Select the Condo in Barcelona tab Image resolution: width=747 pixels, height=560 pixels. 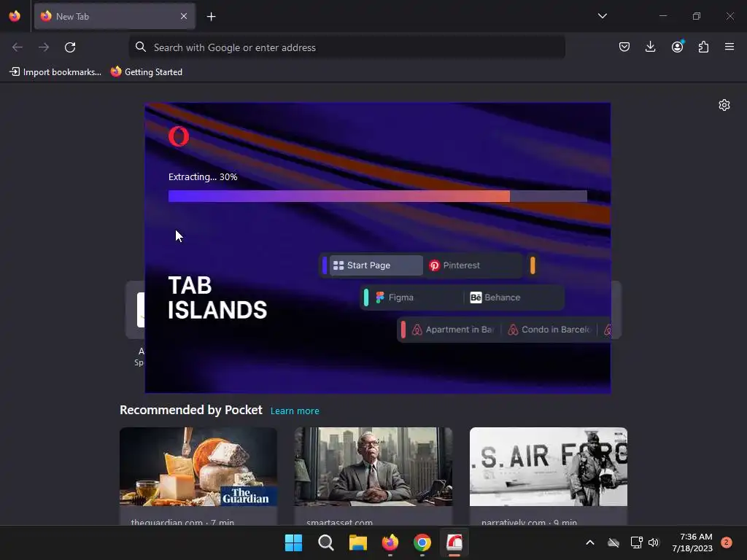click(549, 330)
